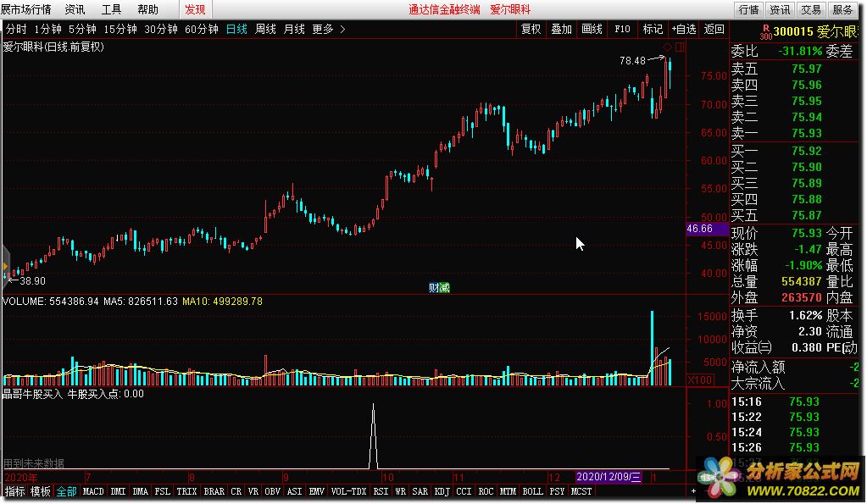This screenshot has height=504, width=867.
Task: Open the 画线 drawing tool
Action: click(592, 30)
